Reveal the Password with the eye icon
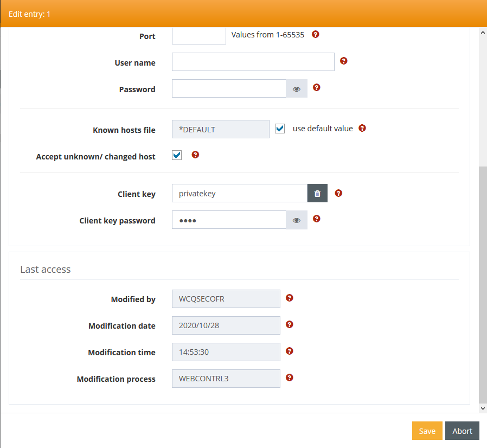 (x=297, y=89)
